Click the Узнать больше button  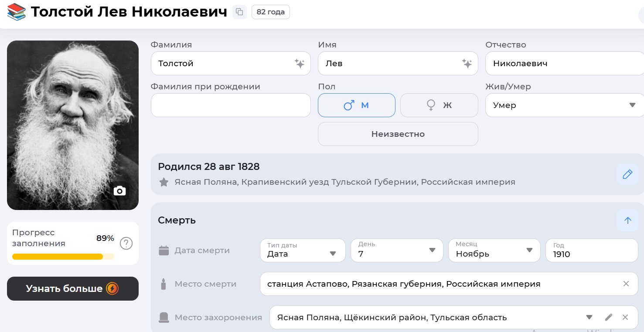(x=73, y=288)
